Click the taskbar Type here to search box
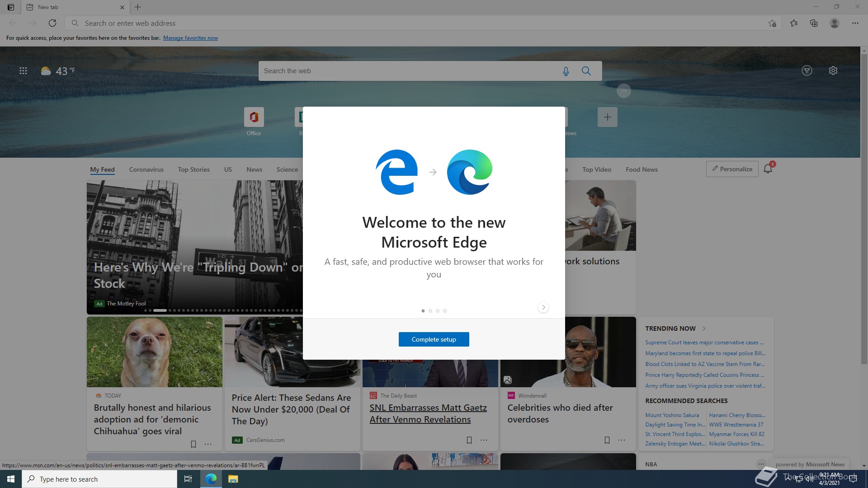 [x=99, y=479]
